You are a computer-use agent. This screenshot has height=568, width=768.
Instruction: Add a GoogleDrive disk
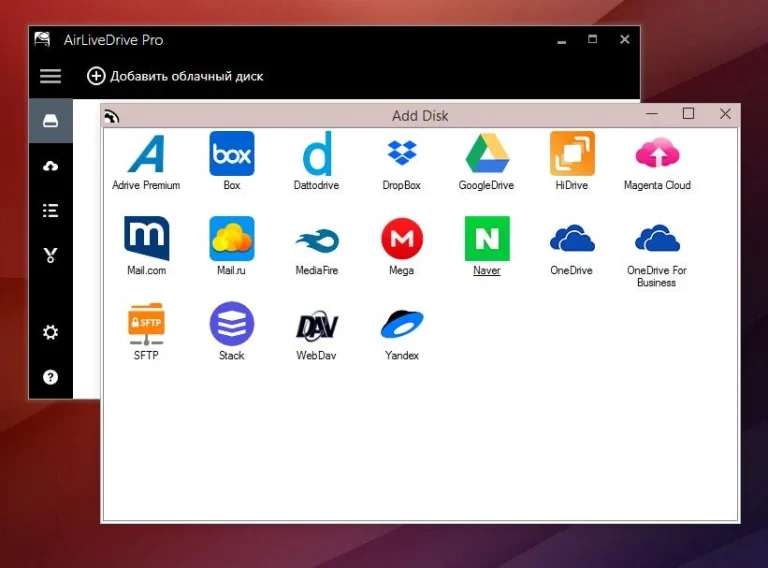pyautogui.click(x=487, y=153)
